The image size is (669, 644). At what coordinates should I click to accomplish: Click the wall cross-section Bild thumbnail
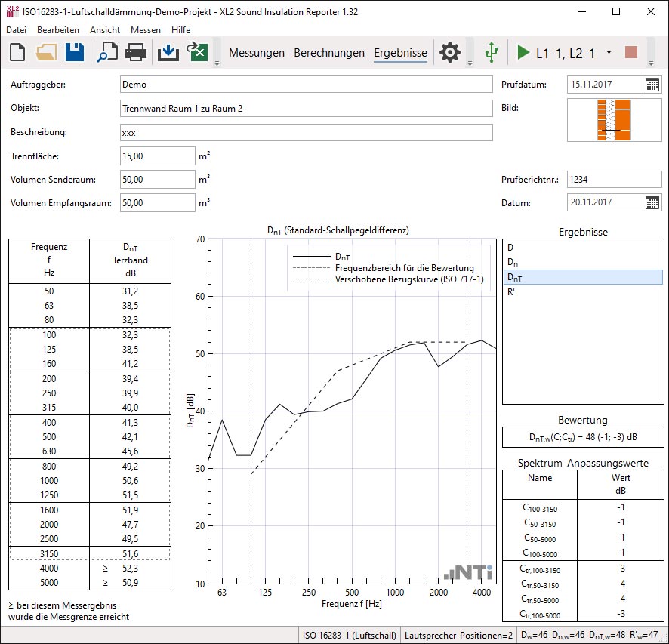click(x=614, y=120)
